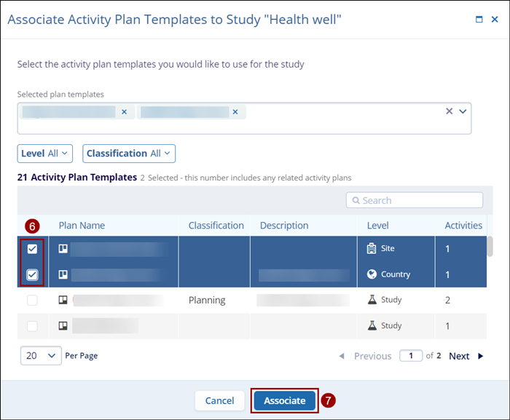
Task: Sort by Activities column header
Action: [463, 226]
